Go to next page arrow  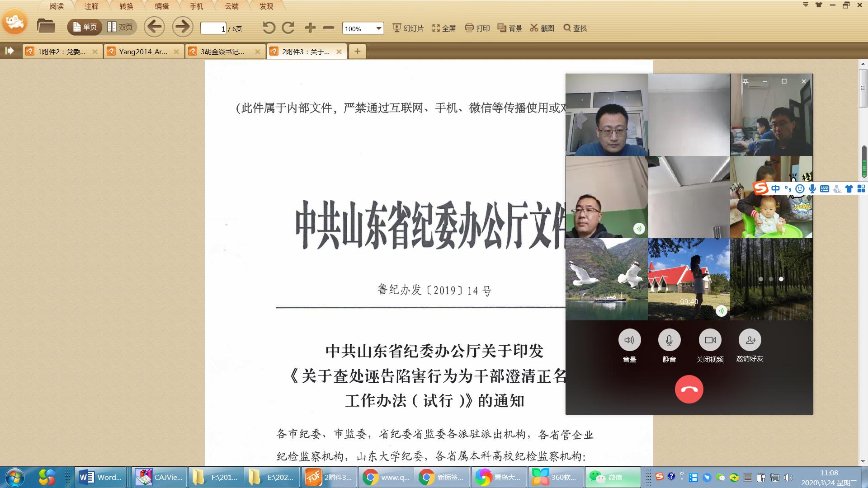coord(183,27)
